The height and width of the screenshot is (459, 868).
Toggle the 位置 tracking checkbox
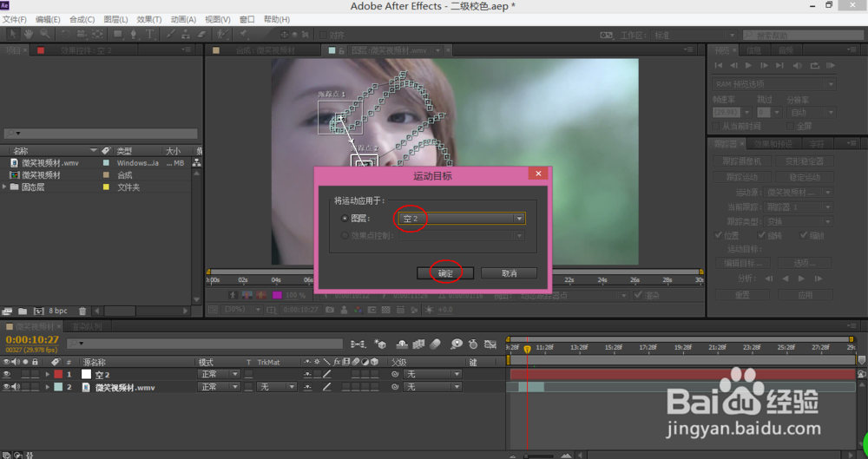coord(718,235)
